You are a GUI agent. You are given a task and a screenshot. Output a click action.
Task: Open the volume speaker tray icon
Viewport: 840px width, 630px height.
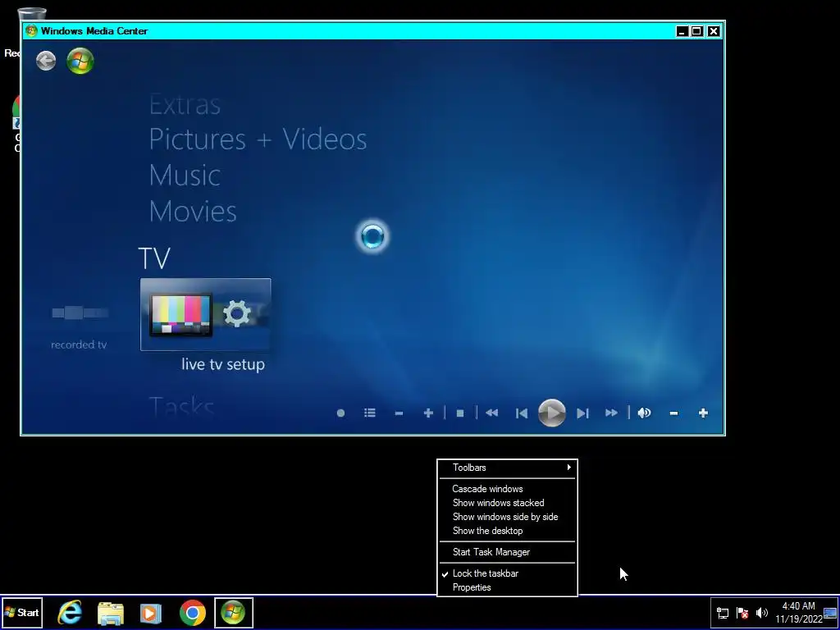[x=762, y=613]
